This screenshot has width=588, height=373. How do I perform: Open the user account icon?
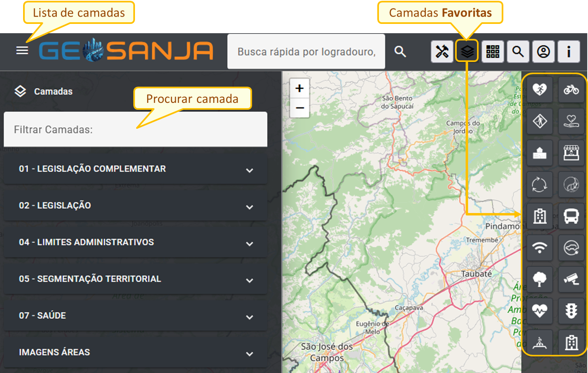[x=543, y=51]
